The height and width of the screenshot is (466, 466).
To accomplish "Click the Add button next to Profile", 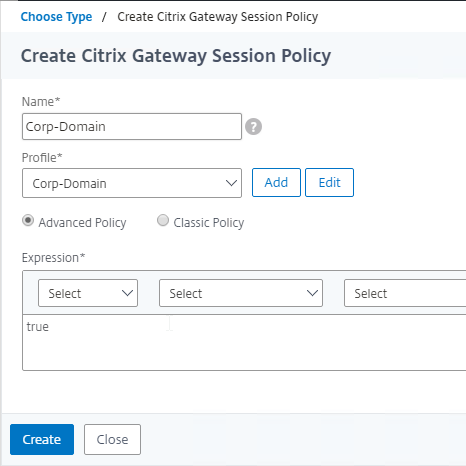I will pyautogui.click(x=276, y=182).
